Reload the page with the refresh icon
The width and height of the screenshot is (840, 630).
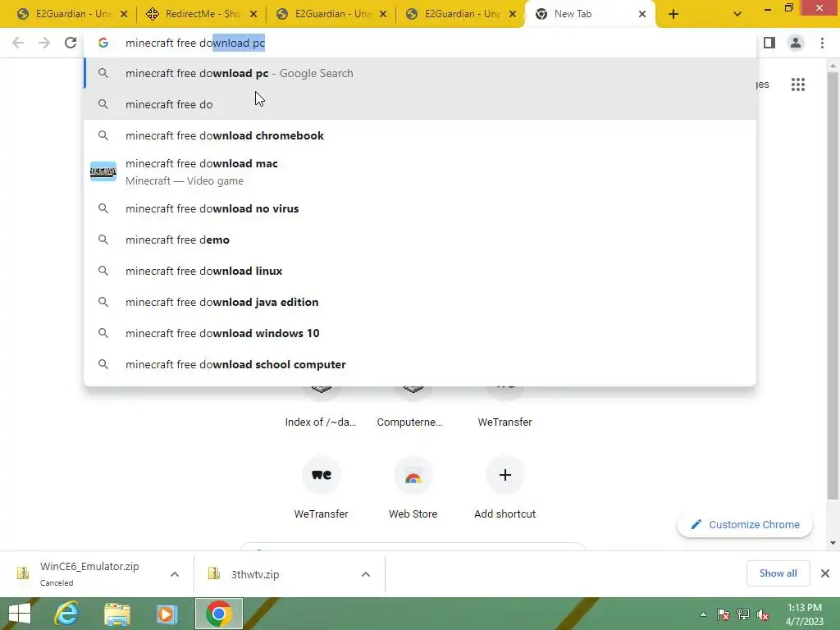tap(71, 43)
